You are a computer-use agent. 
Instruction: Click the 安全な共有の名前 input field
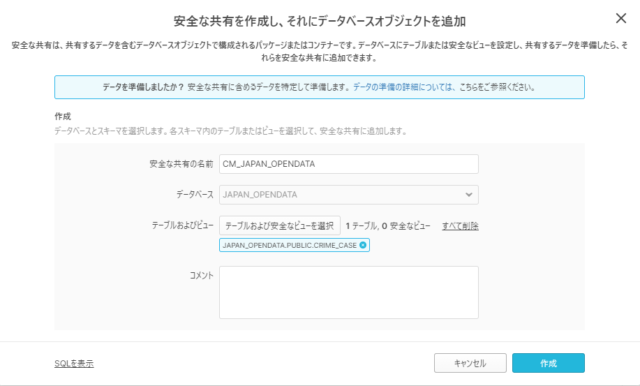[349, 164]
